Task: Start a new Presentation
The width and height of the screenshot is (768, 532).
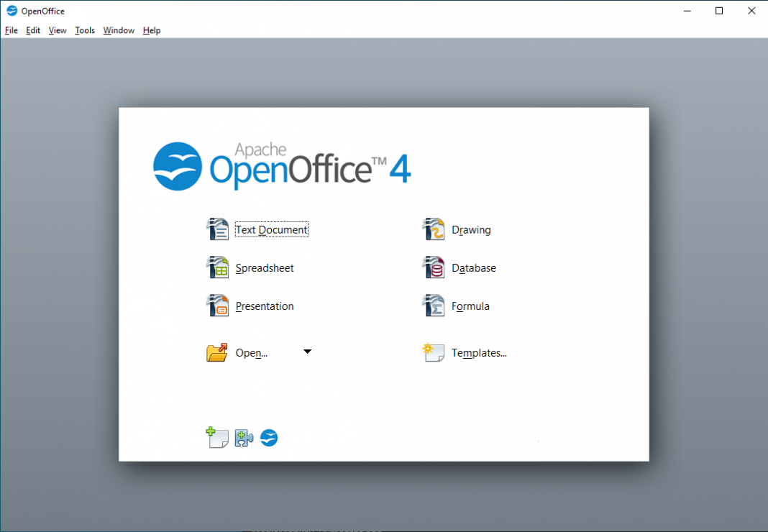Action: point(264,306)
